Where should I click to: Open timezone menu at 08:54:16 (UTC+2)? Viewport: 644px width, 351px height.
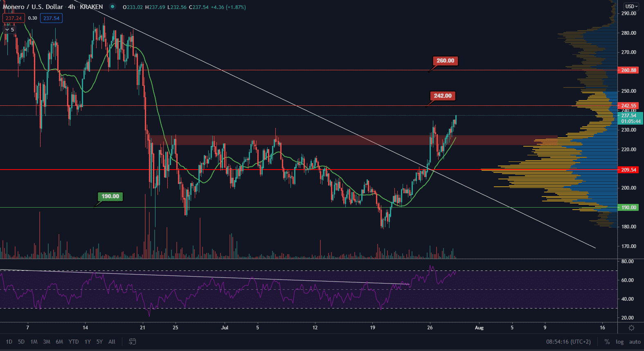click(x=568, y=342)
